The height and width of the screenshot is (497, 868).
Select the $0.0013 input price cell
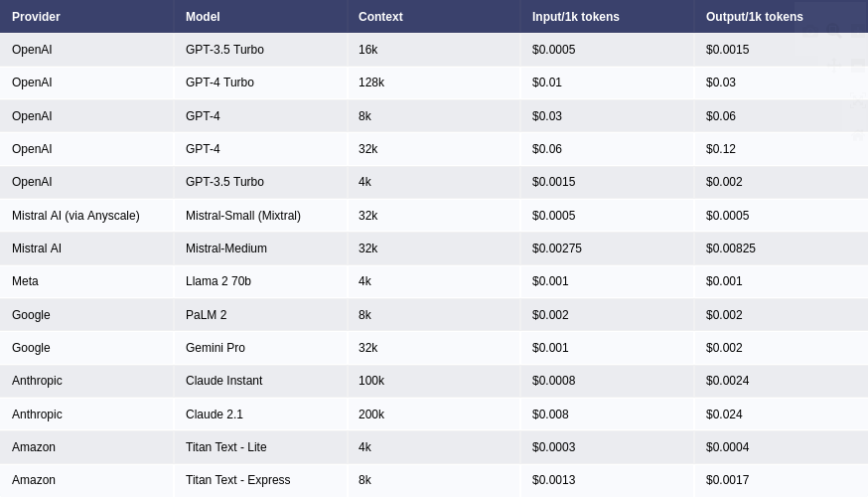point(553,480)
